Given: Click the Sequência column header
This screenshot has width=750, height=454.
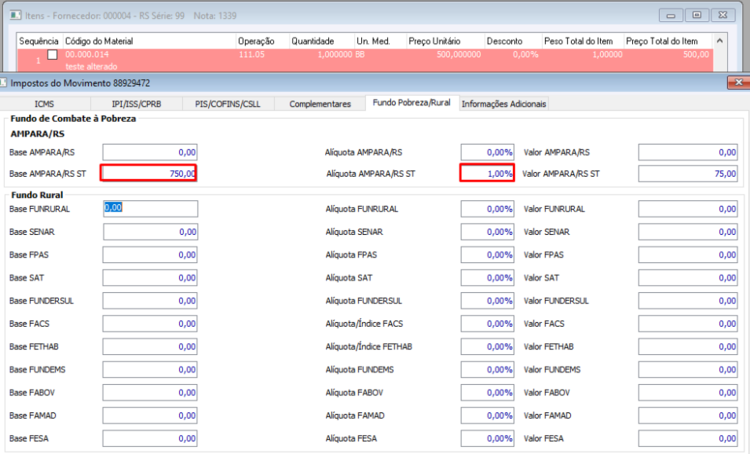Looking at the screenshot, I should 39,41.
